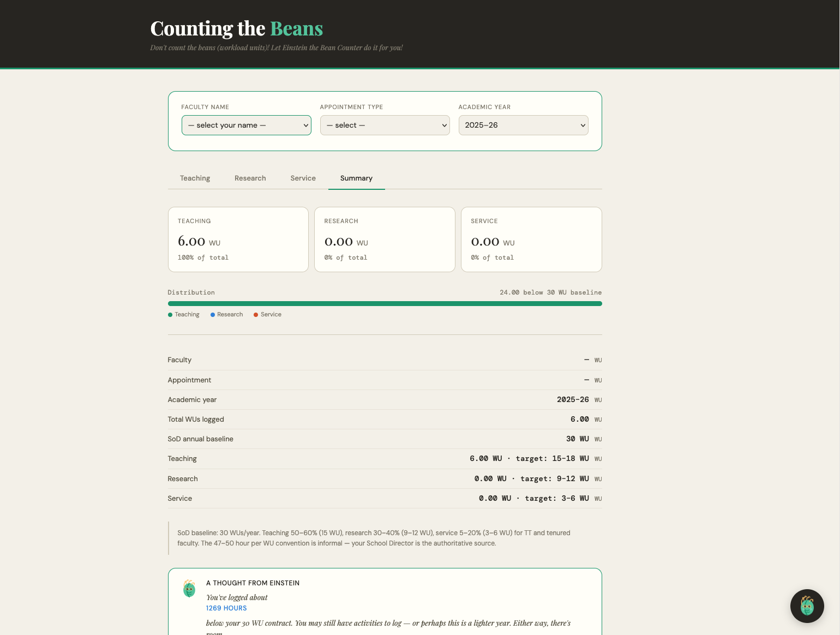Viewport: 840px width, 635px height.
Task: Open the floating Einstein chat button
Action: [x=807, y=606]
